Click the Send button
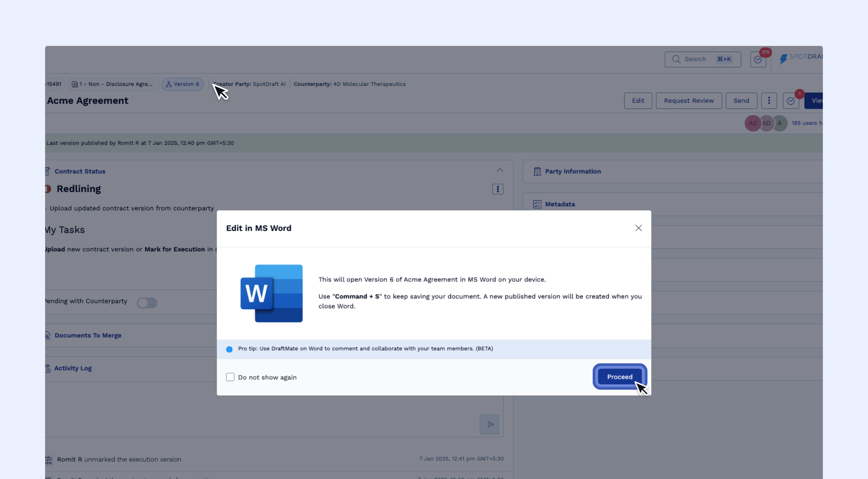This screenshot has height=479, width=868. click(741, 101)
